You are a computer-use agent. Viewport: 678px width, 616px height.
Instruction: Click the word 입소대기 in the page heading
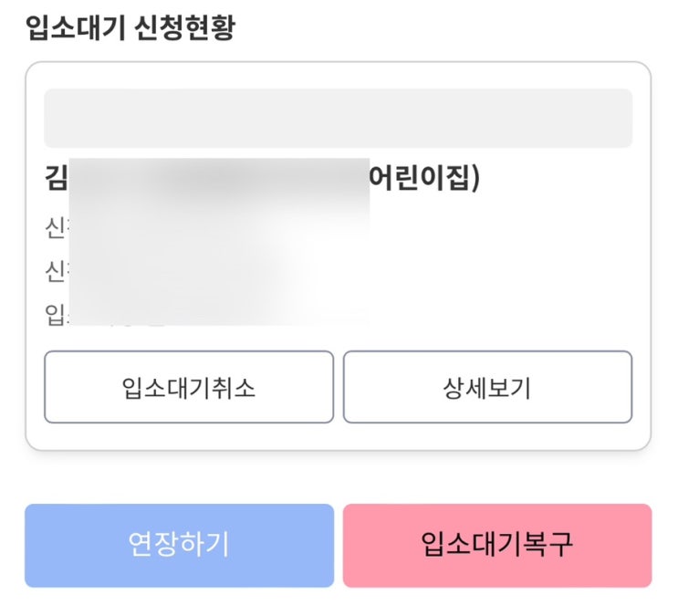[75, 27]
